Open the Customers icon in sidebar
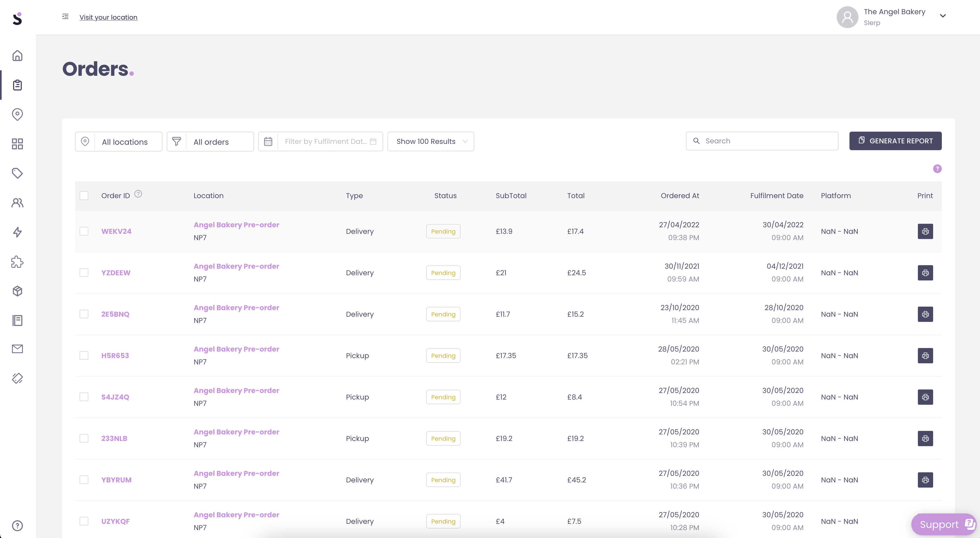This screenshot has height=538, width=980. pyautogui.click(x=17, y=203)
